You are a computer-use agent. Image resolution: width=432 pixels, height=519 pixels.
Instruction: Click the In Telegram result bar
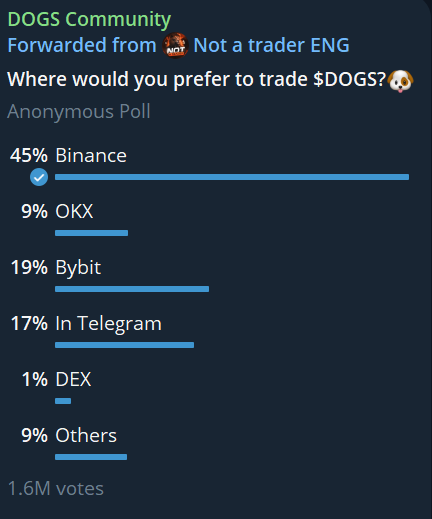[x=124, y=345]
